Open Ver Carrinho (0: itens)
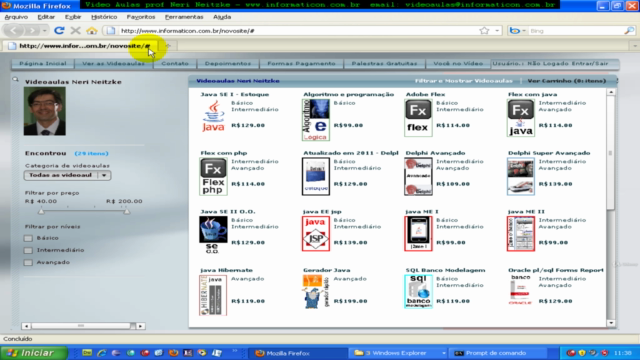The height and width of the screenshot is (360, 640). 567,81
